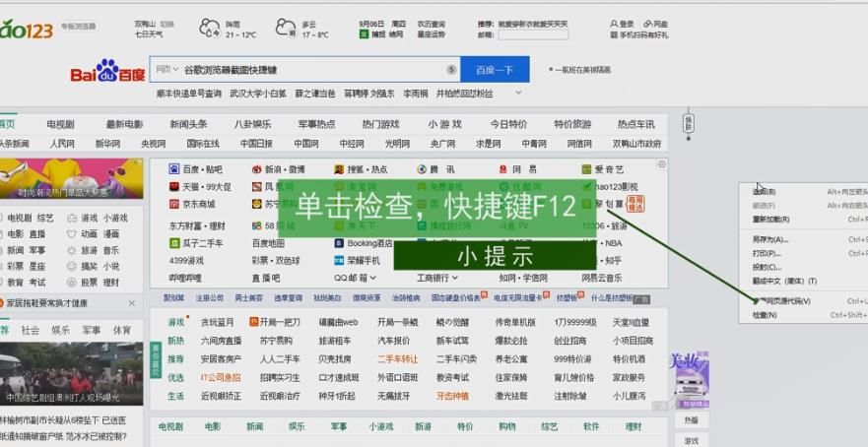868x447 pixels.
Task: Click the 登录 user icon
Action: tap(614, 25)
